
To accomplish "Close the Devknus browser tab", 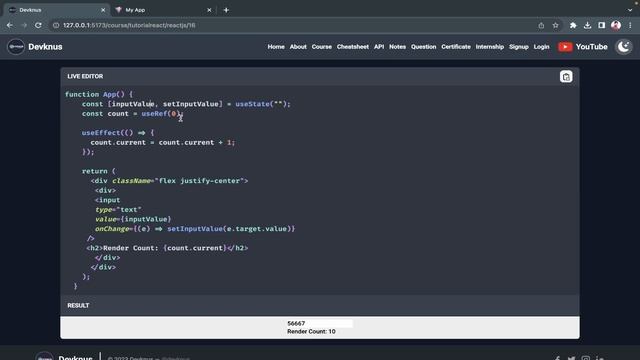I will coord(103,10).
